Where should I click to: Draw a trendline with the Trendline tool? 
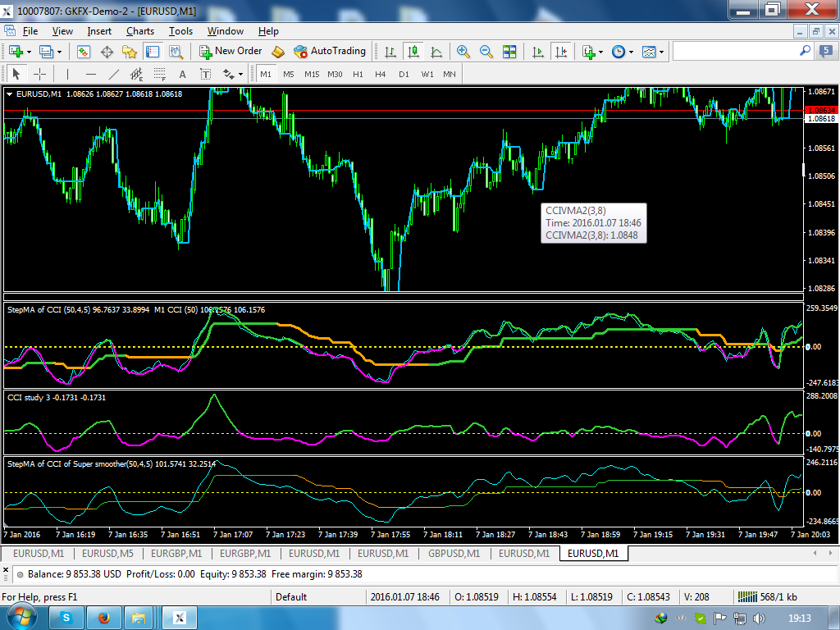[113, 75]
